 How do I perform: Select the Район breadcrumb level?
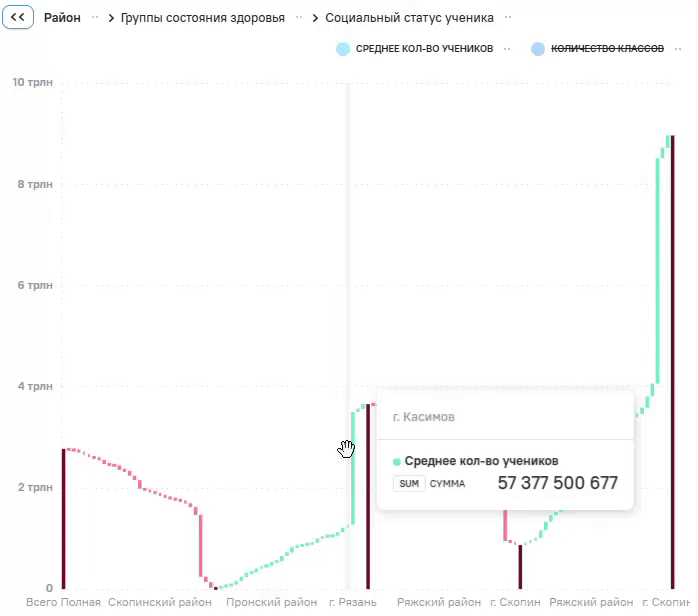pos(62,18)
